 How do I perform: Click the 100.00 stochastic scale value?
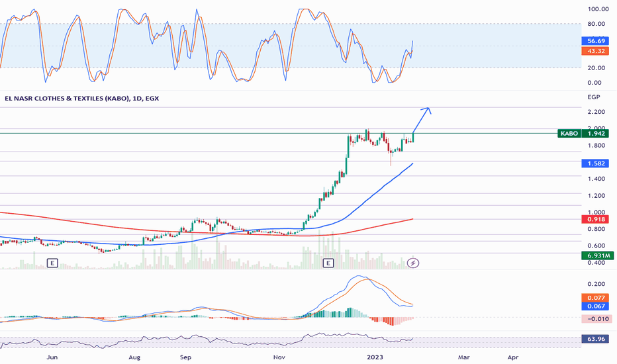pos(598,9)
